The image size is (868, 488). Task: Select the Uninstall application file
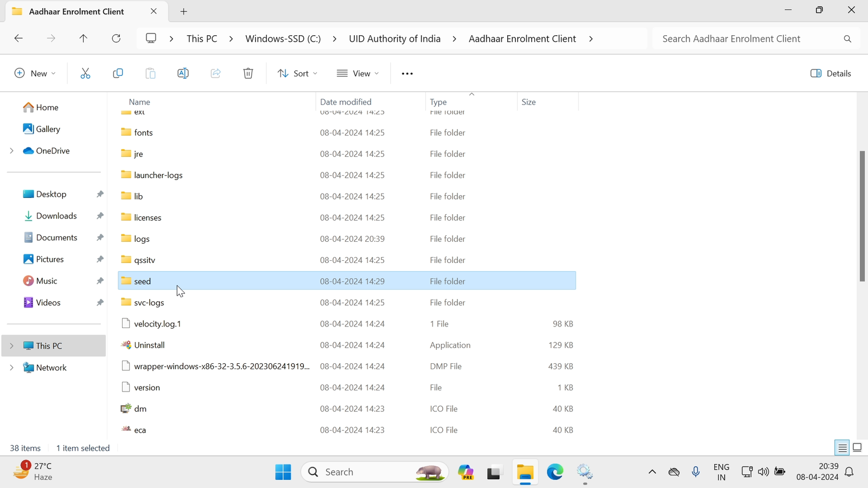point(347,345)
